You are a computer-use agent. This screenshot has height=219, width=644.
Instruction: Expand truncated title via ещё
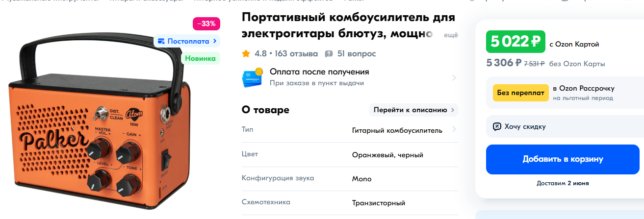click(451, 35)
